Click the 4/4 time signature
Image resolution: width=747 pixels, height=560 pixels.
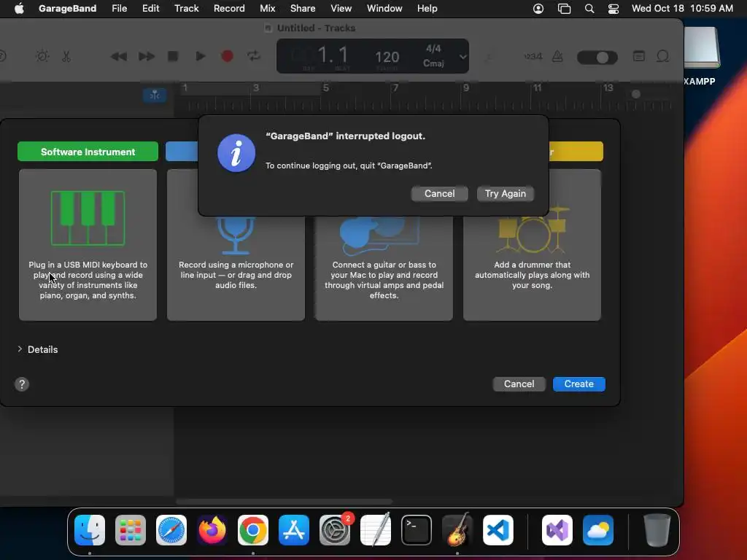click(x=433, y=49)
